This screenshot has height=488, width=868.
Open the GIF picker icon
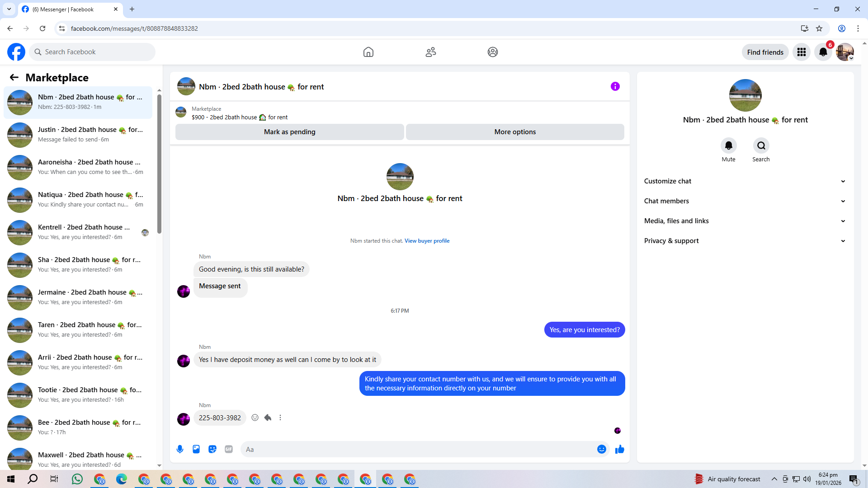coord(229,449)
